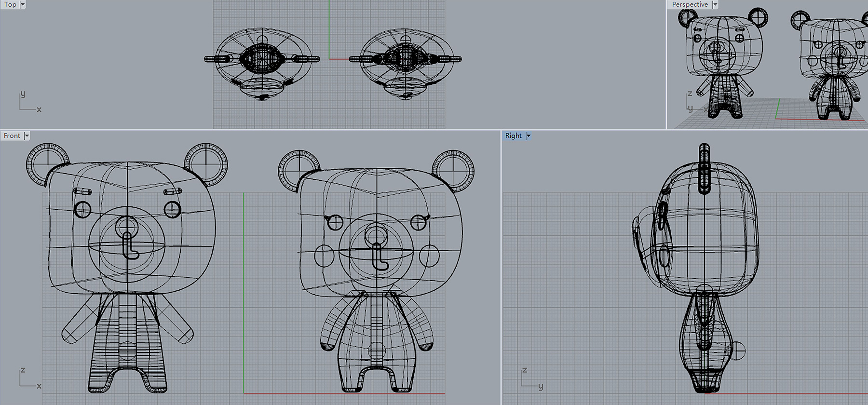
Task: Select the left bear's nose in Front view
Action: click(x=127, y=225)
